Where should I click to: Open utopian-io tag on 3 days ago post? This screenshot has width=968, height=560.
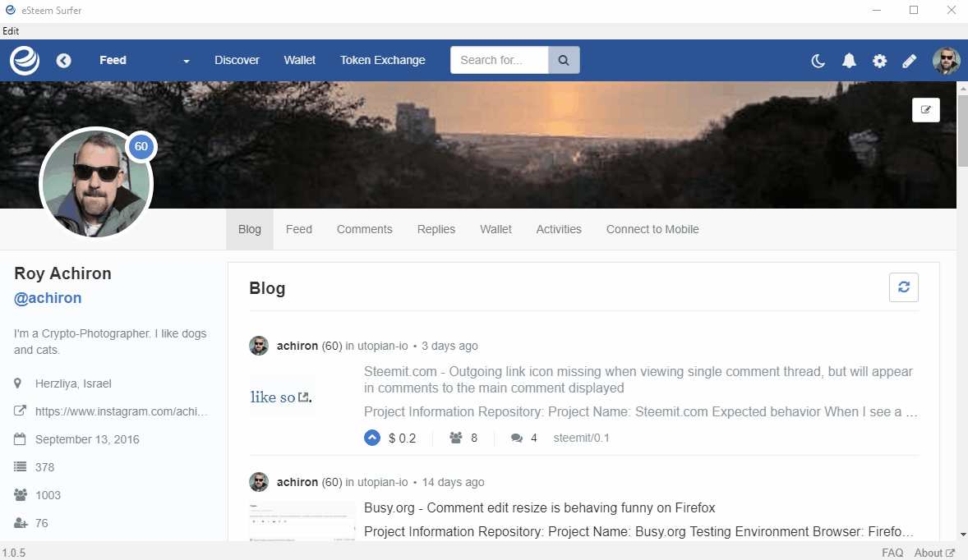(383, 346)
